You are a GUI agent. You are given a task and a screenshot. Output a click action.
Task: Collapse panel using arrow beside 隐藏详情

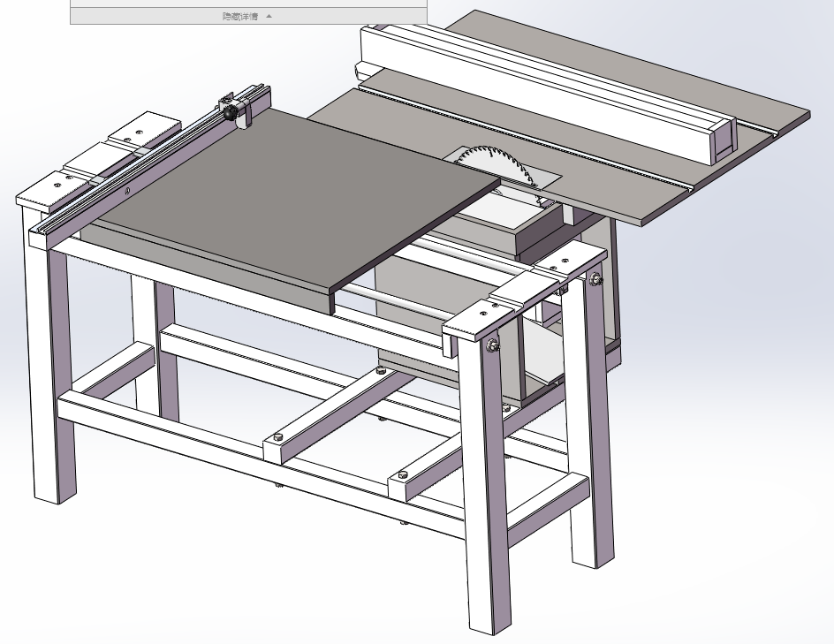[269, 16]
